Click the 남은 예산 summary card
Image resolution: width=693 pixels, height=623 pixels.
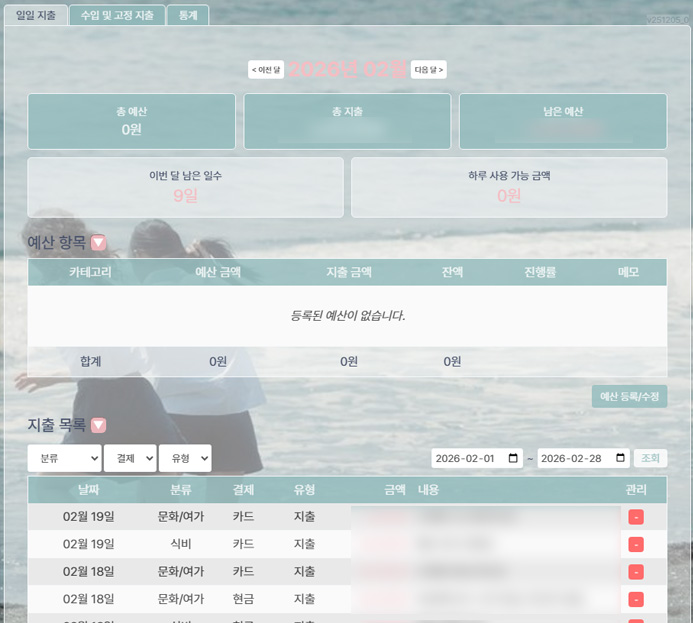[563, 121]
